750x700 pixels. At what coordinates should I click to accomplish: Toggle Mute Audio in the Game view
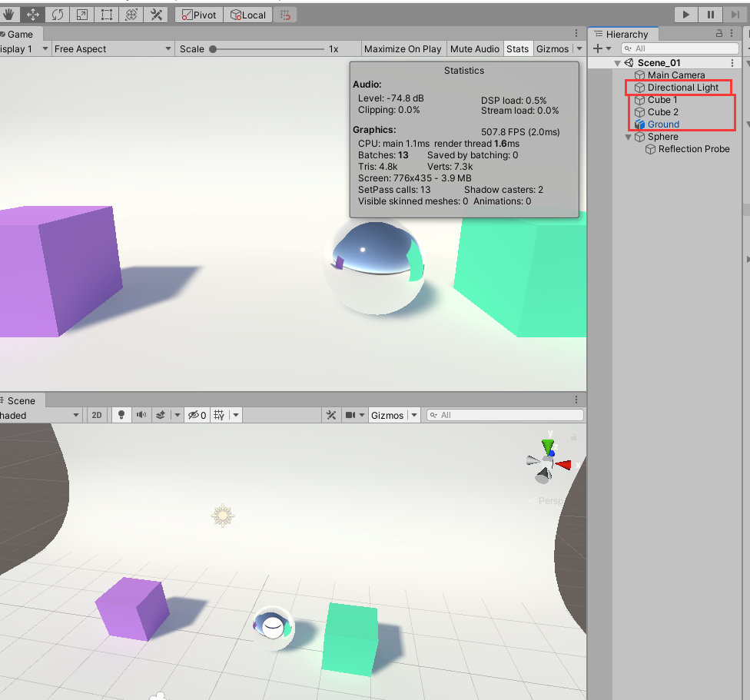(x=474, y=48)
